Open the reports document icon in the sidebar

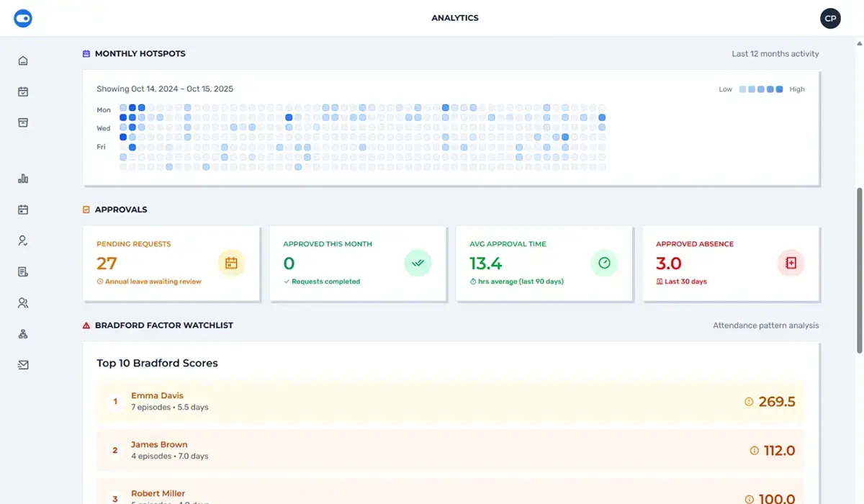point(23,271)
